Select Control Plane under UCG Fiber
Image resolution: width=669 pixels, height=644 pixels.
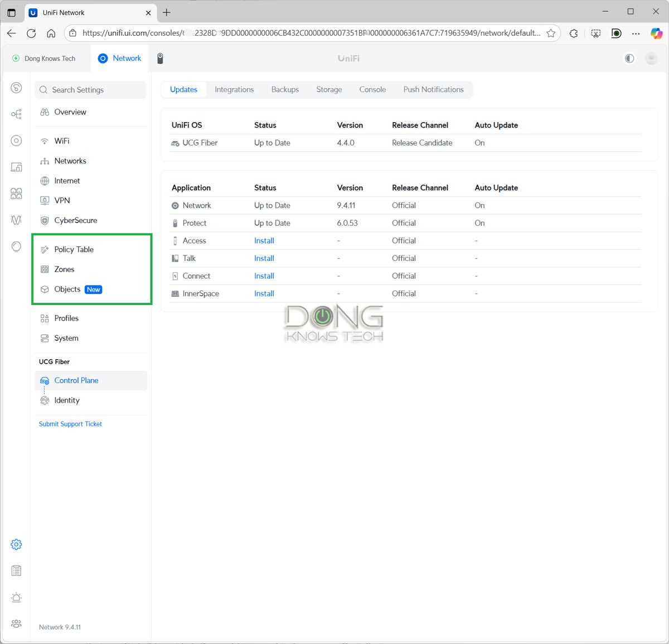click(91, 381)
